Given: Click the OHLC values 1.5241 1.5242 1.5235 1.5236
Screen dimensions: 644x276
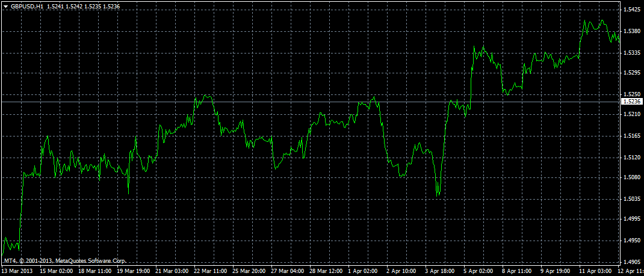Looking at the screenshot, I should click(78, 6).
